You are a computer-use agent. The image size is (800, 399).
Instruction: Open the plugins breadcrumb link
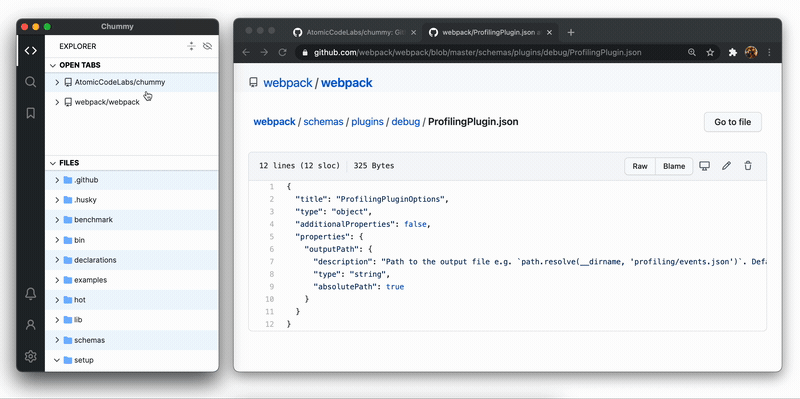(x=367, y=122)
